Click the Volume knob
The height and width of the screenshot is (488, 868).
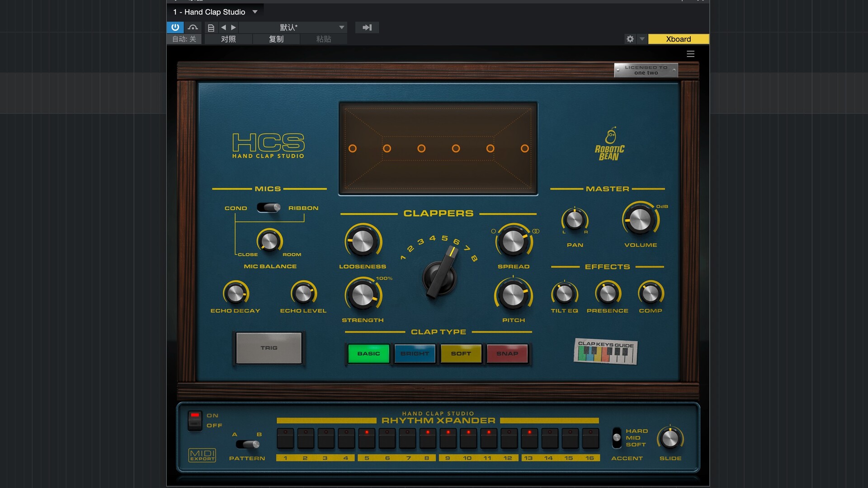(640, 220)
